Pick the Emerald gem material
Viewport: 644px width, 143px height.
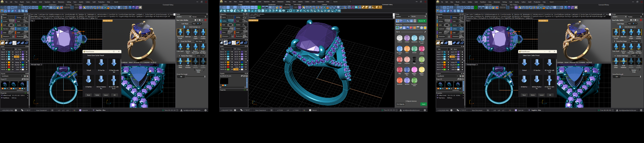coord(414,49)
